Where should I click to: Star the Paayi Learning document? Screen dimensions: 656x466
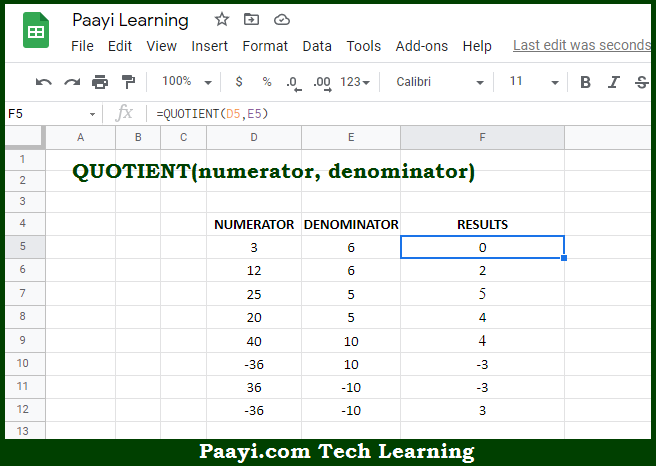[222, 20]
